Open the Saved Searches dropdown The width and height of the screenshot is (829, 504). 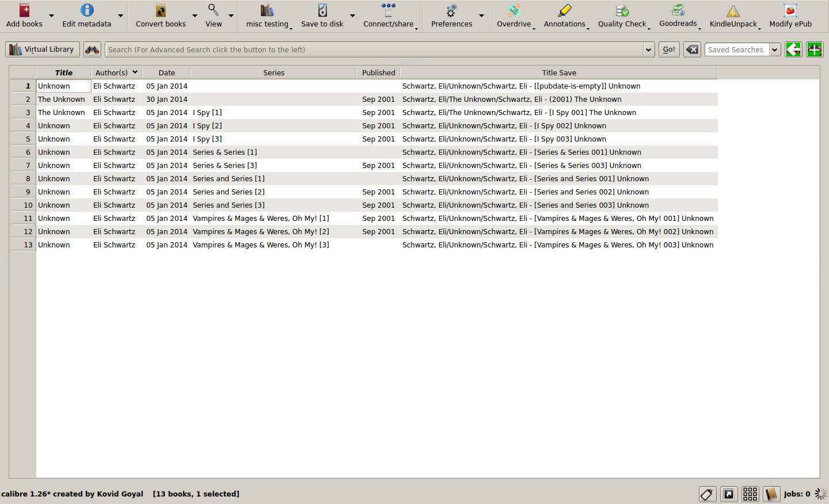click(775, 49)
